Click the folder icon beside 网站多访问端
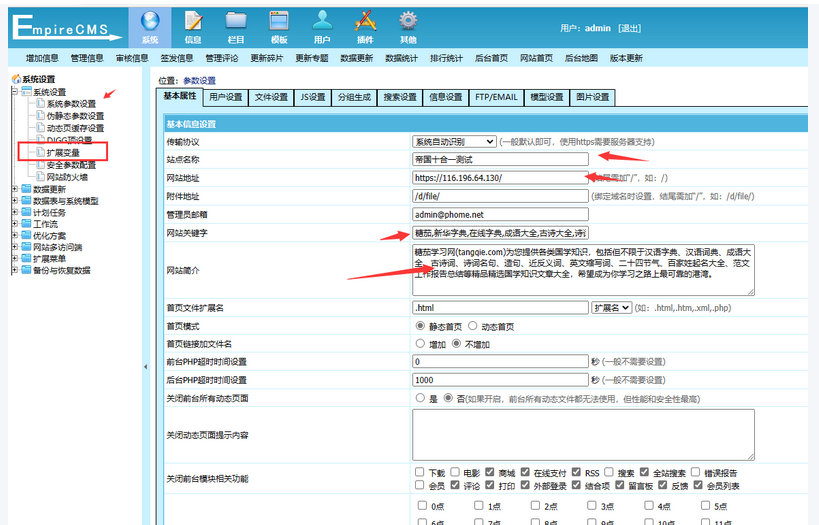The image size is (819, 525). tap(26, 247)
